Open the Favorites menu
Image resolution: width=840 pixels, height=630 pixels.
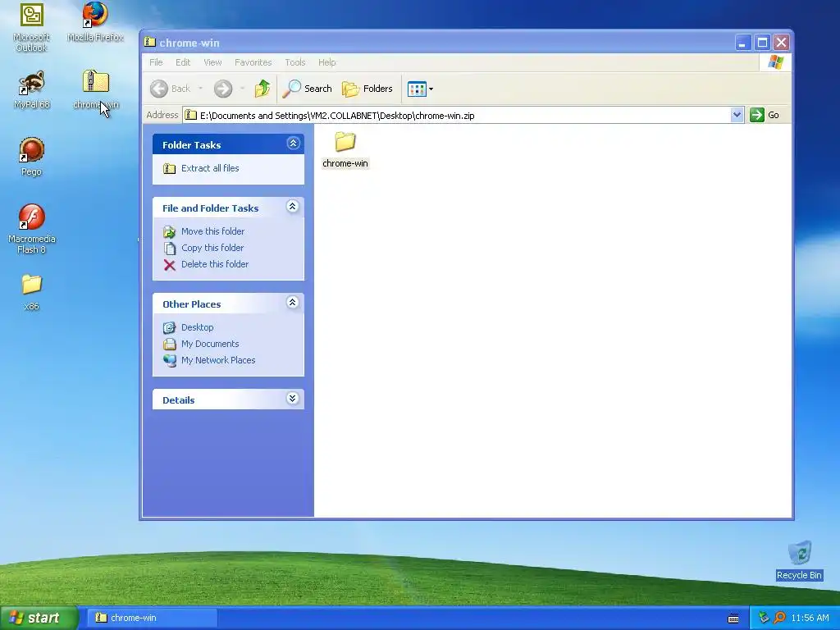pyautogui.click(x=253, y=62)
